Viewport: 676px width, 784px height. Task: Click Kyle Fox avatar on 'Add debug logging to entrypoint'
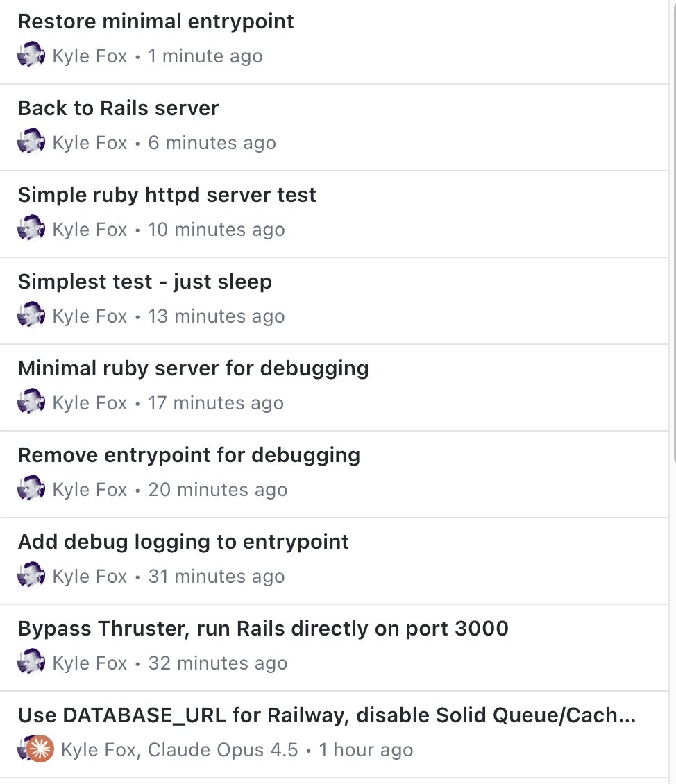[31, 574]
